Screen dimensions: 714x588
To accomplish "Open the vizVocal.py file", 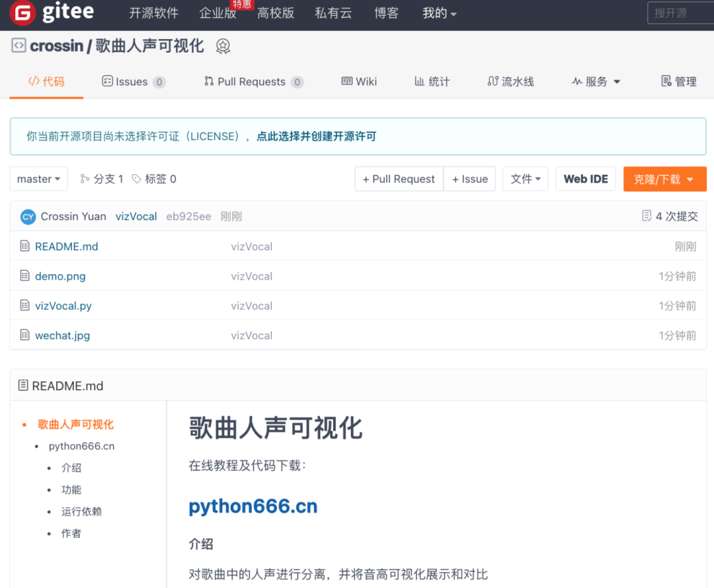I will click(x=63, y=306).
